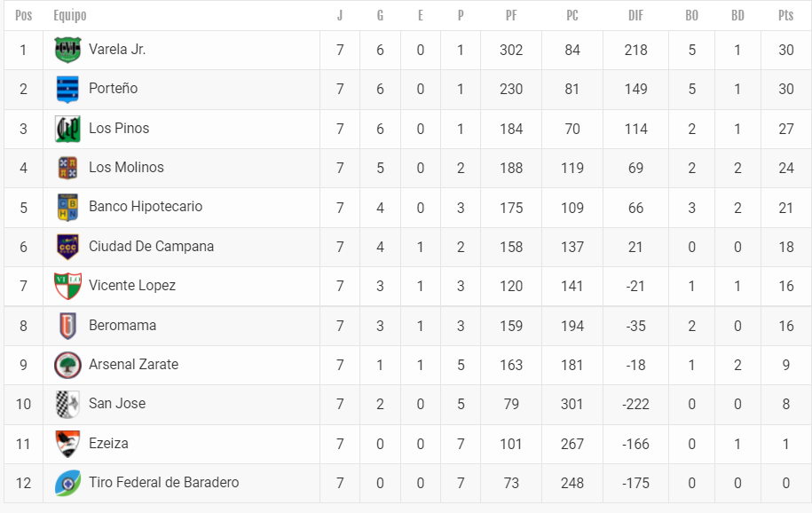Click the Varela Jr. team crest
812x513 pixels.
[67, 50]
